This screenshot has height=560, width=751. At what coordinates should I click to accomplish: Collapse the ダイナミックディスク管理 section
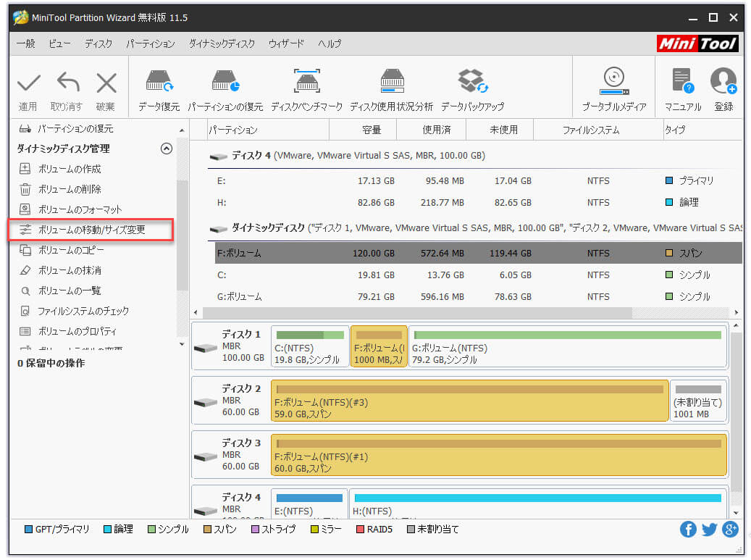coord(166,149)
